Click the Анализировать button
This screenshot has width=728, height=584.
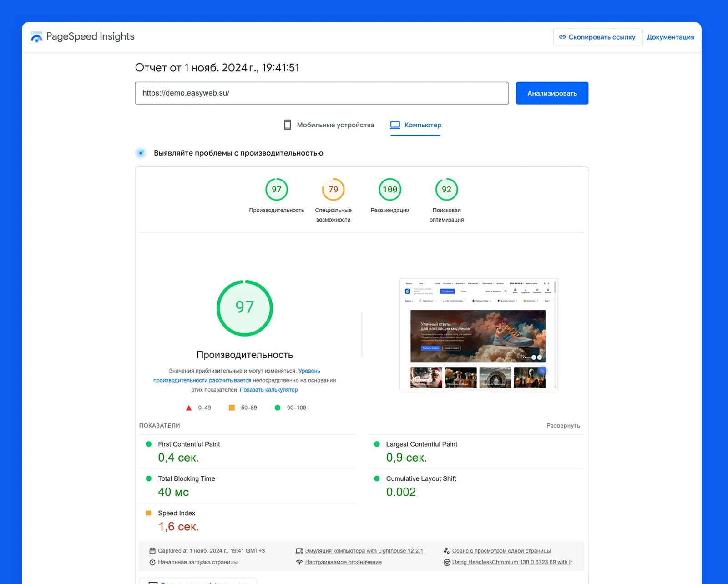tap(552, 93)
